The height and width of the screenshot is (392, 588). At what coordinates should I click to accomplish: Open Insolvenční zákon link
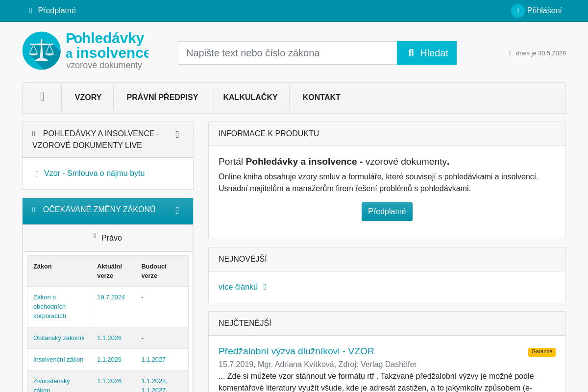[x=58, y=360]
